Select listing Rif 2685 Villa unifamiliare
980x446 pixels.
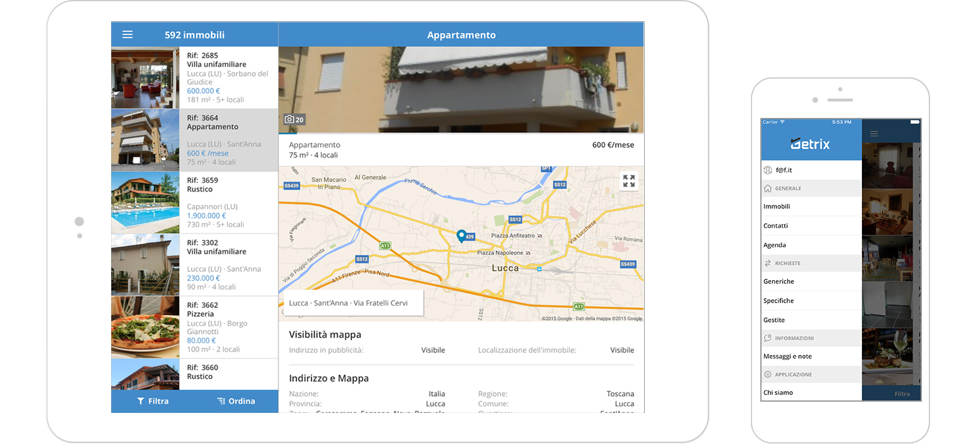194,78
